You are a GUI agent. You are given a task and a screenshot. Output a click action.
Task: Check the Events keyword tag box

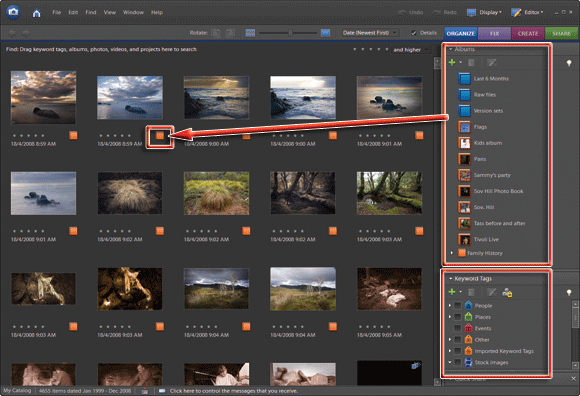[x=458, y=328]
